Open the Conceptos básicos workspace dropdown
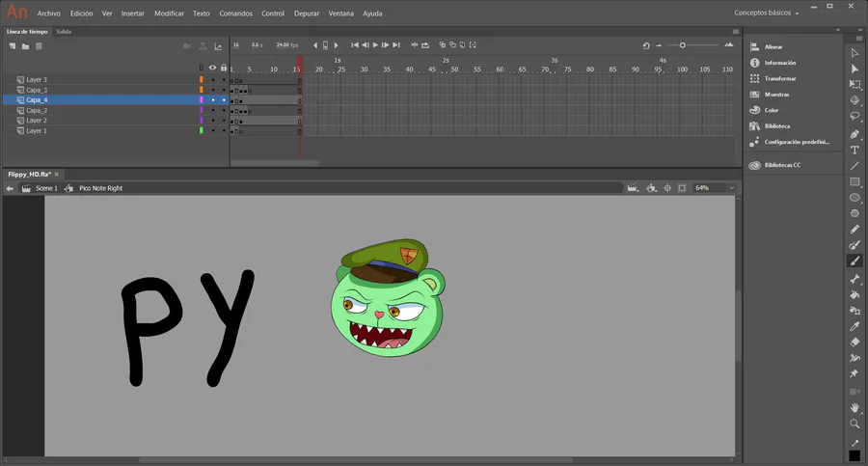Screen dimensions: 868x466 (x=766, y=13)
